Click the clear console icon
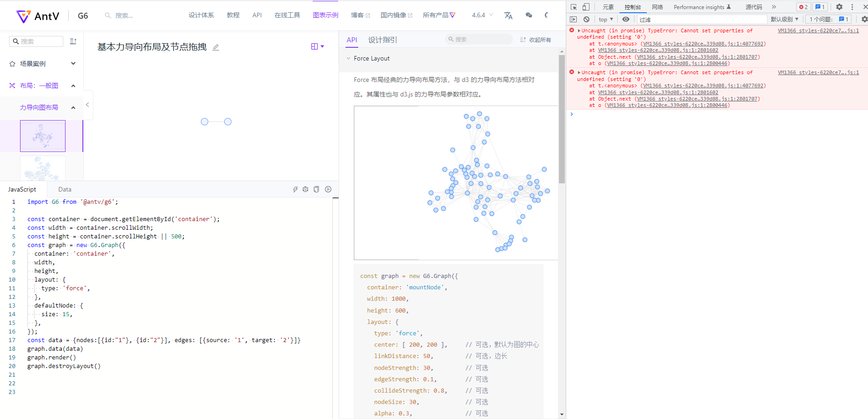Viewport: 868px width, 419px height. [x=586, y=19]
